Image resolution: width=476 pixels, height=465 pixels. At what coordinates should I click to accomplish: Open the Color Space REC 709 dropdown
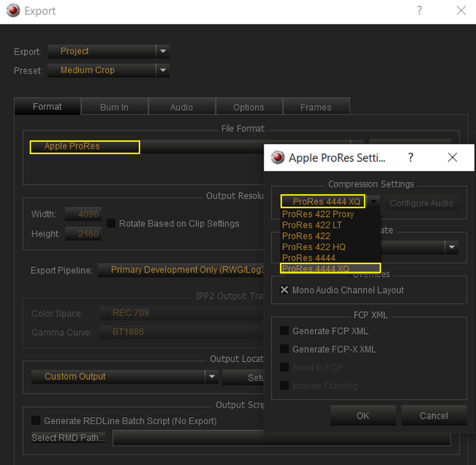[181, 313]
